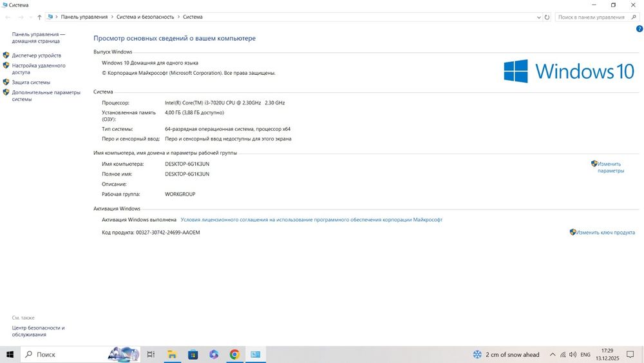
Task: Open Task View on the taskbar
Action: (x=151, y=355)
